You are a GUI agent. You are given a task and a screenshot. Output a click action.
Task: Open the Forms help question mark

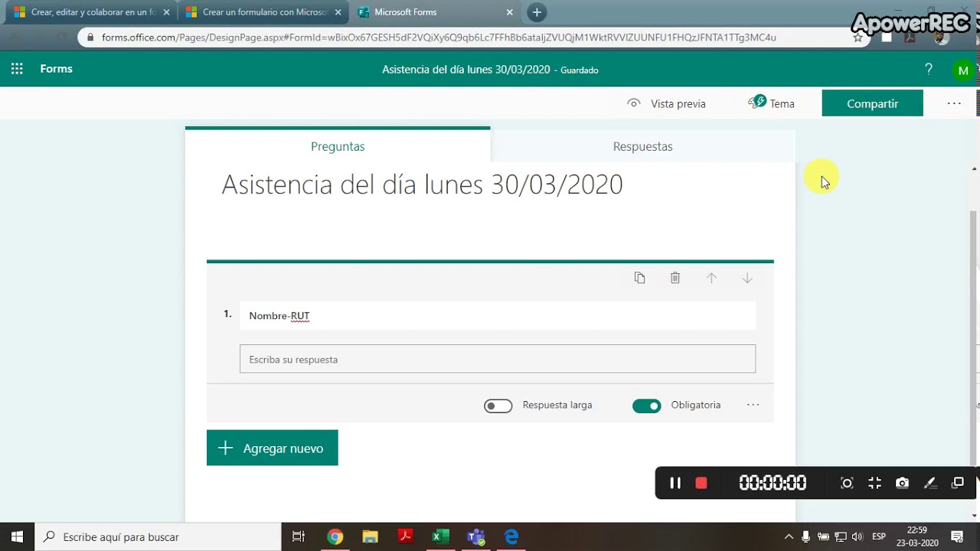(929, 70)
